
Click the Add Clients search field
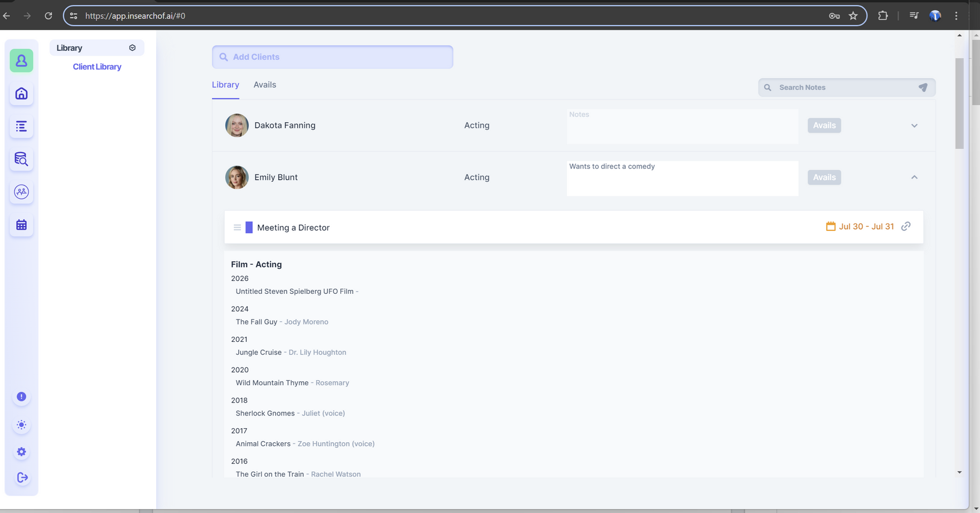(x=332, y=57)
